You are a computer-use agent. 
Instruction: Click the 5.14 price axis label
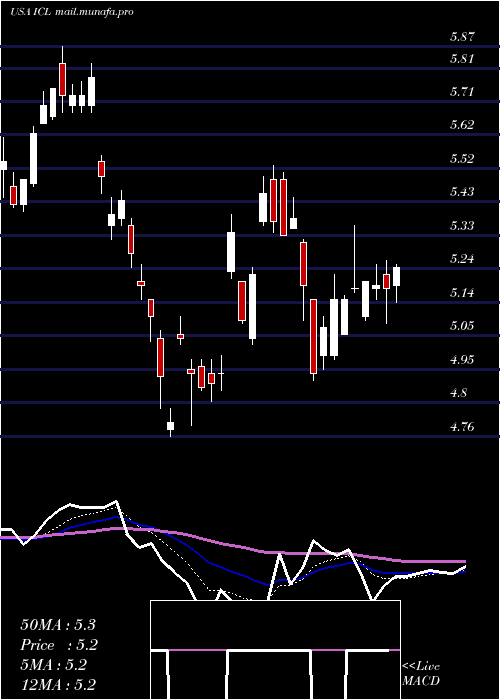tap(462, 293)
